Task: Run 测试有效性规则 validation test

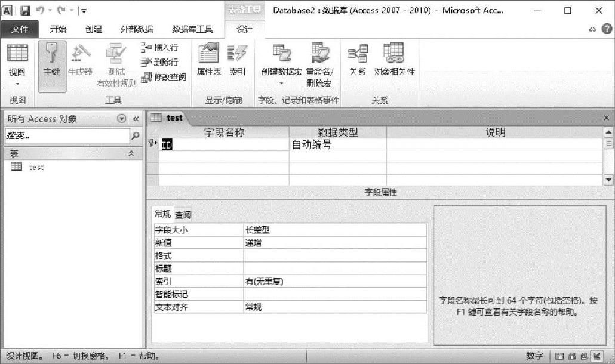Action: [116, 64]
